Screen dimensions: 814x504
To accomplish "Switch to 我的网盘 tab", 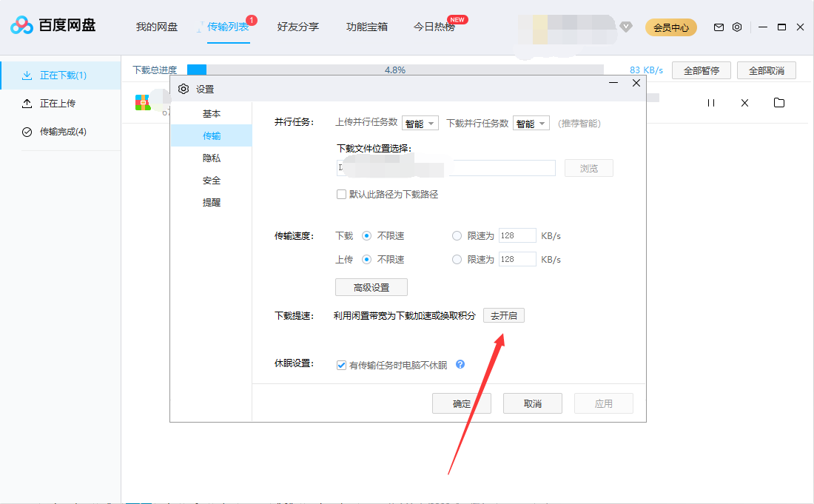I will coord(157,27).
